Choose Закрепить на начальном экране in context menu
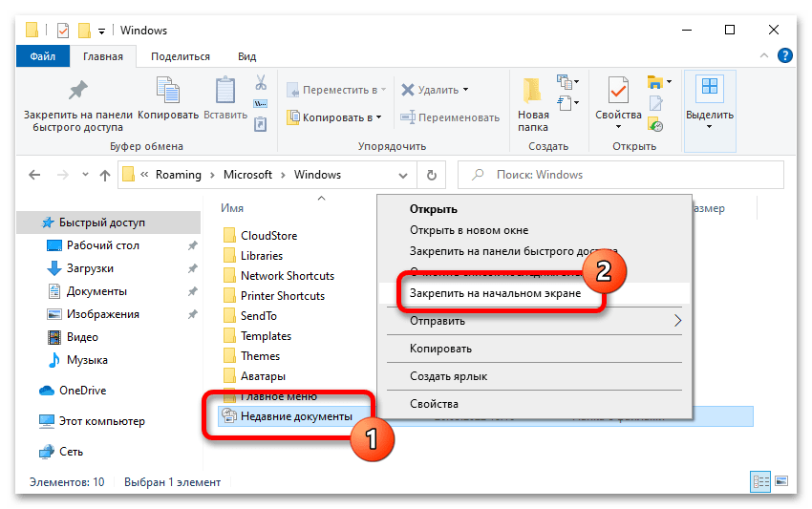Viewport: 812px width, 509px height. pos(506,294)
